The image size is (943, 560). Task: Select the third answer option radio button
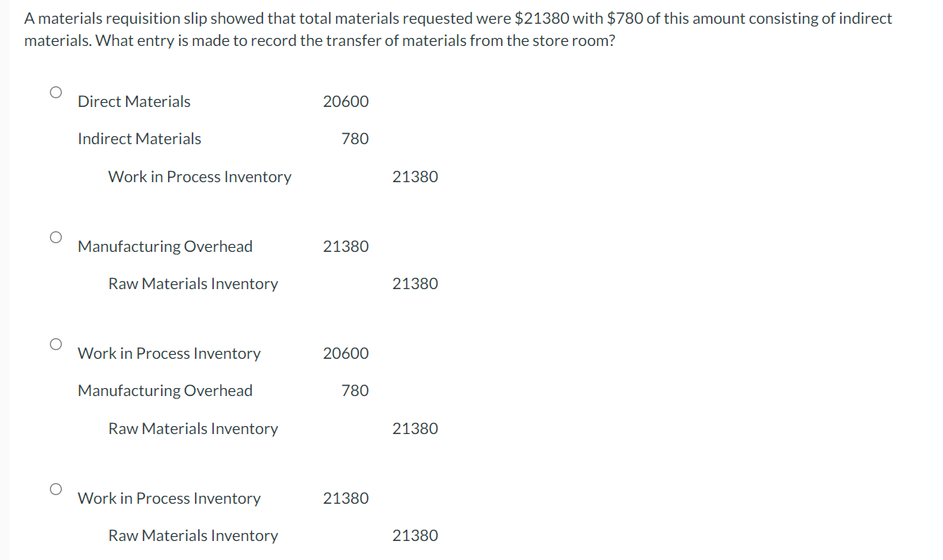[55, 343]
